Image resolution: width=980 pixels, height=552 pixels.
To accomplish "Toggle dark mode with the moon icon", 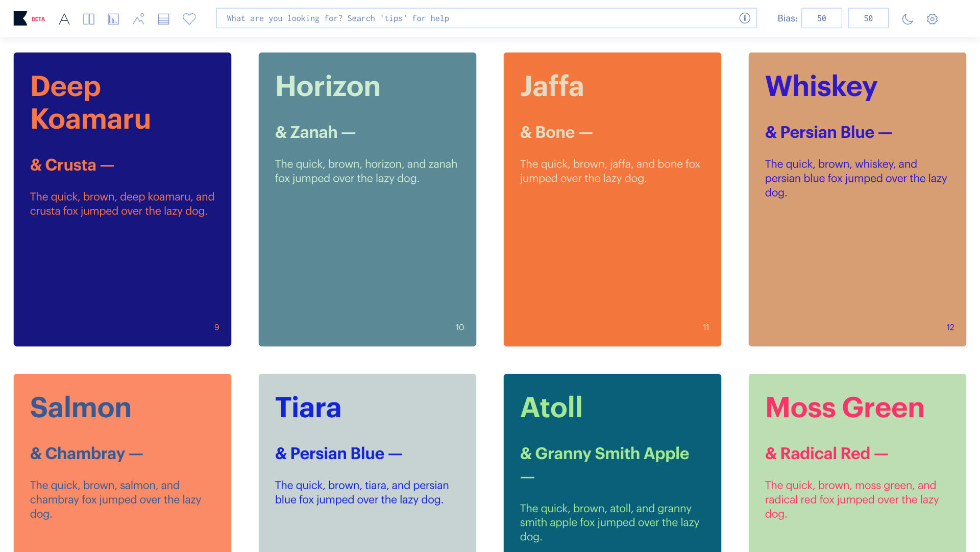I will (908, 19).
